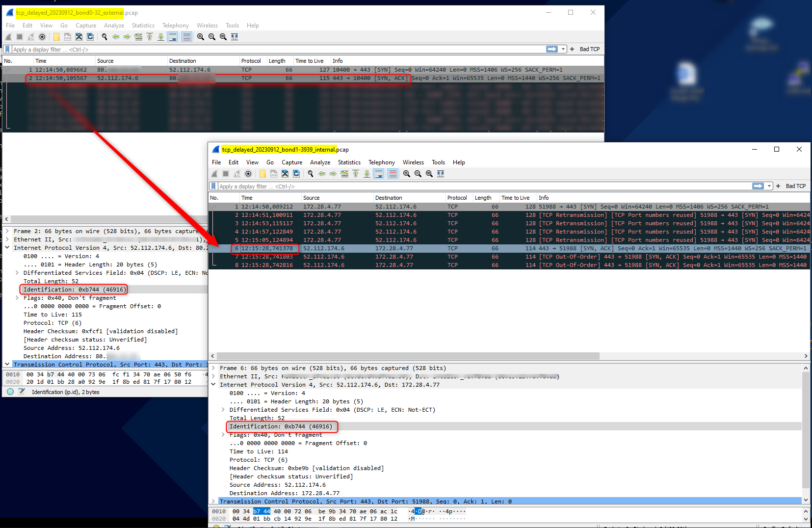Expand the Transmission Control Protocol section

[214, 501]
